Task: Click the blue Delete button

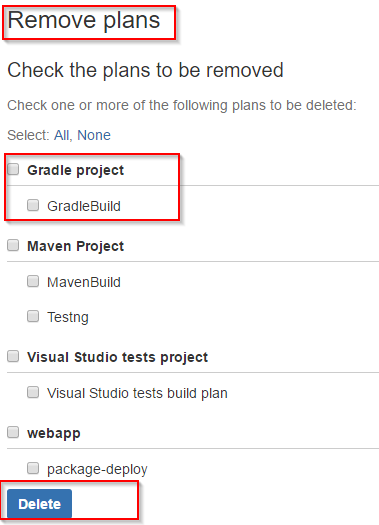Action: pyautogui.click(x=40, y=504)
